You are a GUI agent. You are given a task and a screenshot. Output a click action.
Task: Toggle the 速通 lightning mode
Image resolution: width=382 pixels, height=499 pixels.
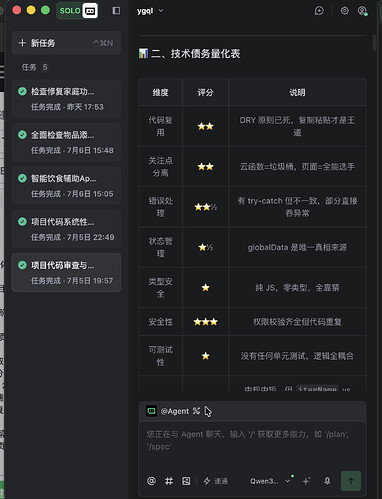point(216,481)
